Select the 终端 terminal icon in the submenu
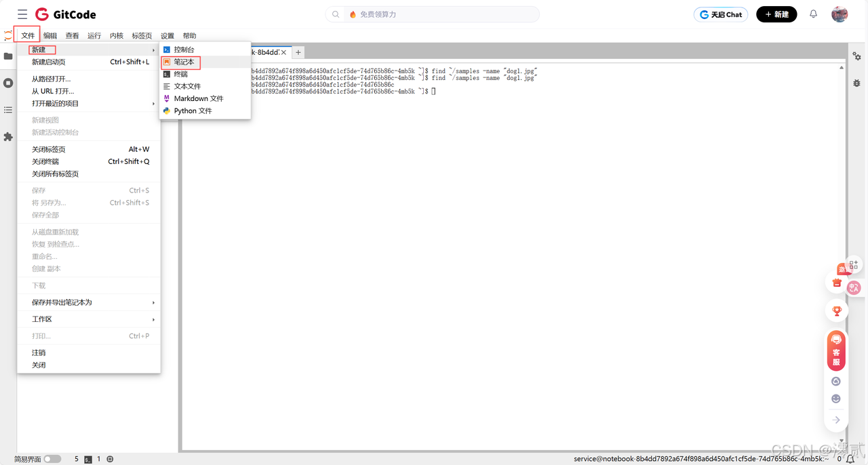Image resolution: width=868 pixels, height=465 pixels. click(167, 74)
